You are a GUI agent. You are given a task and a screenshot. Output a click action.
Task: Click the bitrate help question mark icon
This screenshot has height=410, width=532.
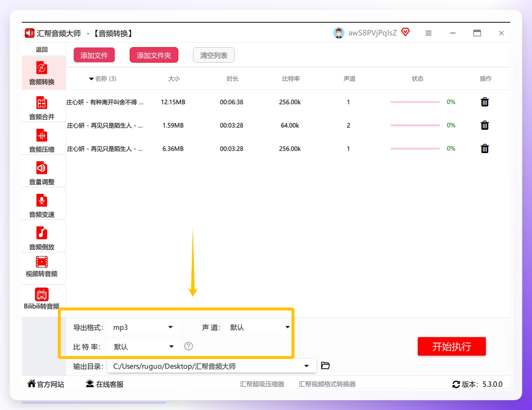[189, 346]
